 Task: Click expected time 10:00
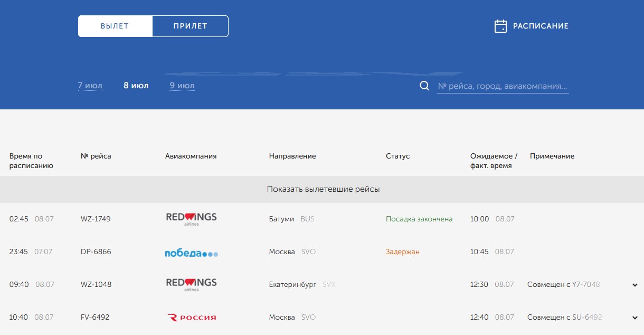point(480,219)
